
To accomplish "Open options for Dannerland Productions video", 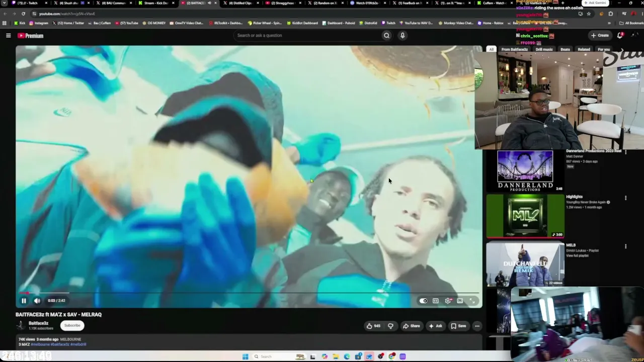I will (625, 153).
